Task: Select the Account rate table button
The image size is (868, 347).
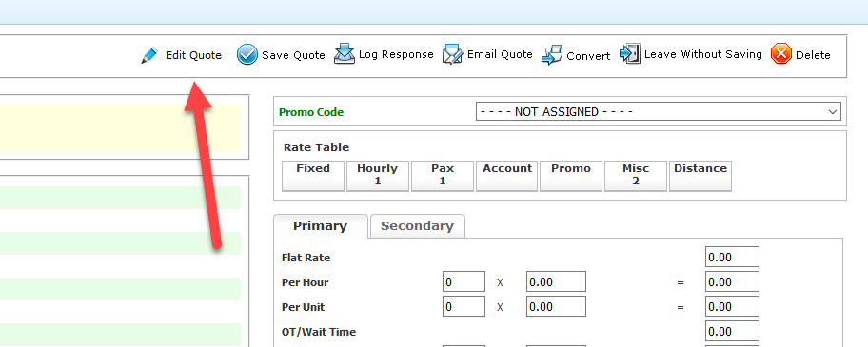Action: coord(507,176)
